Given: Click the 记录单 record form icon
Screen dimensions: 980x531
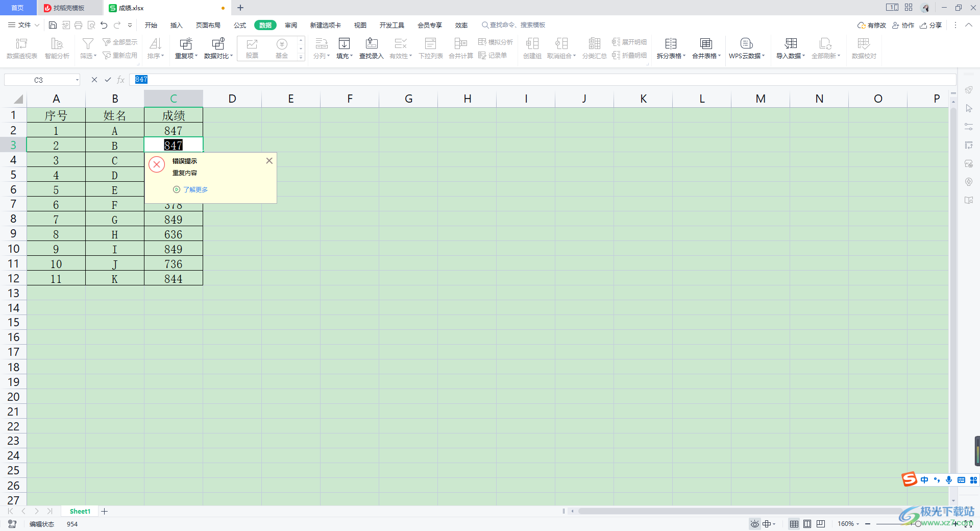Looking at the screenshot, I should point(493,55).
